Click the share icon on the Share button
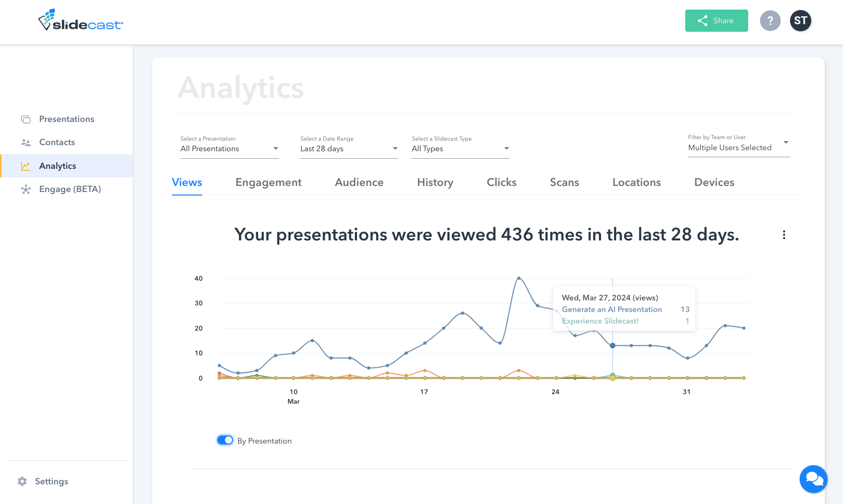 (x=702, y=21)
